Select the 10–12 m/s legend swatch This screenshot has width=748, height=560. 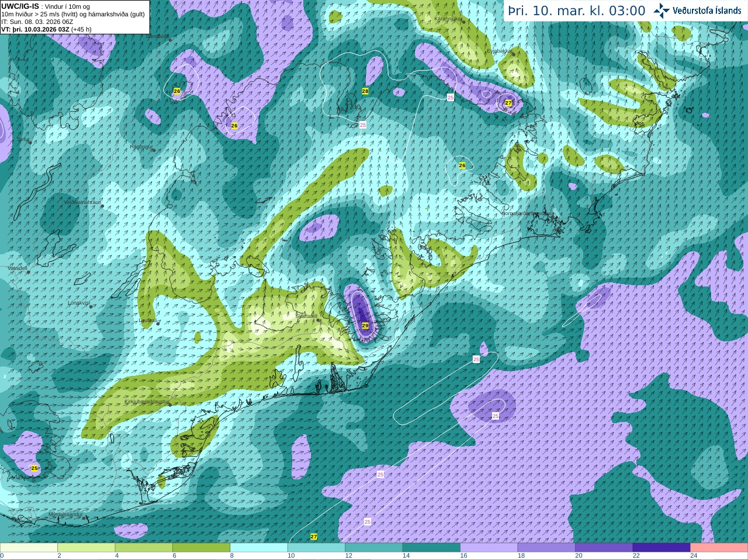317,548
